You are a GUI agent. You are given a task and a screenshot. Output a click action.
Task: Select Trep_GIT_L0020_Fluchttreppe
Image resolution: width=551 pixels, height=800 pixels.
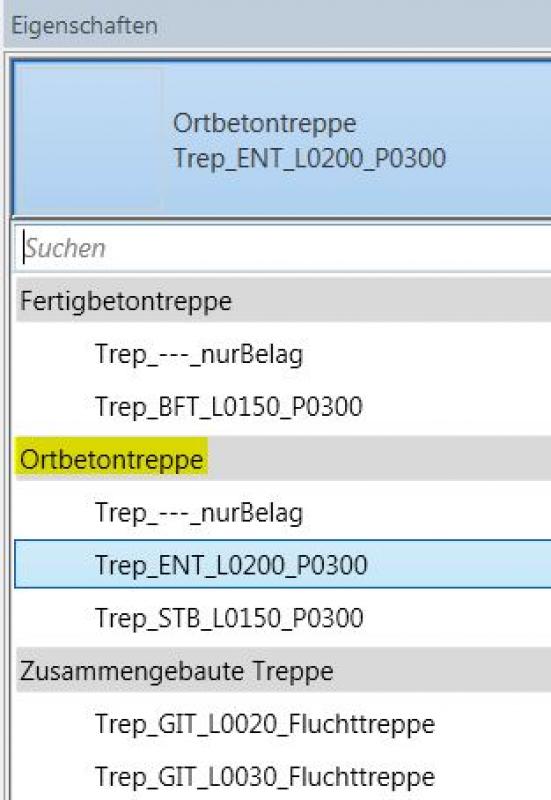click(x=265, y=723)
